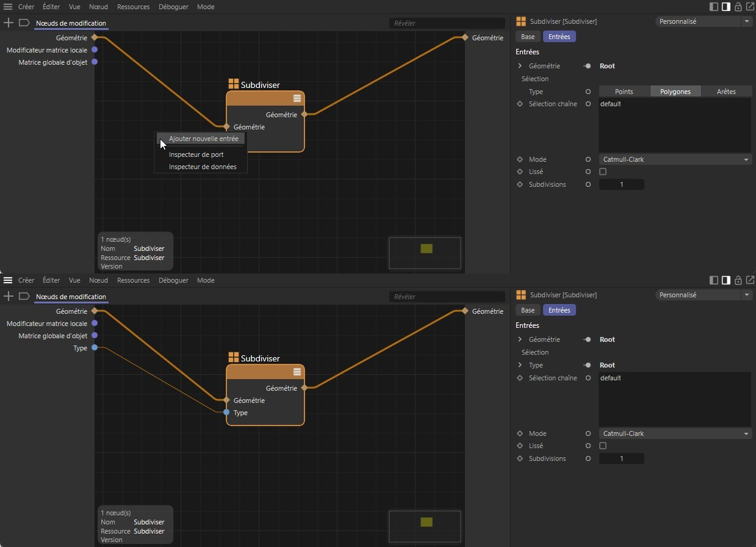The image size is (756, 547).
Task: Expand the Type entry in the attributes panel
Action: [x=520, y=365]
